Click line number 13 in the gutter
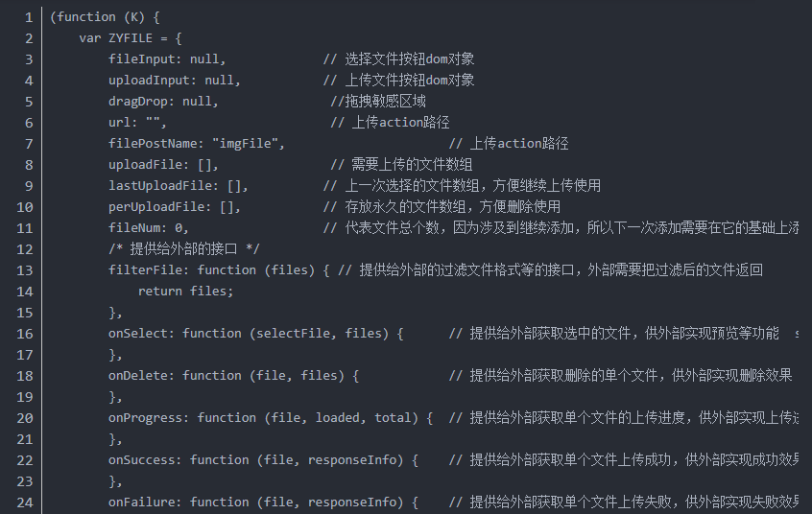 25,270
